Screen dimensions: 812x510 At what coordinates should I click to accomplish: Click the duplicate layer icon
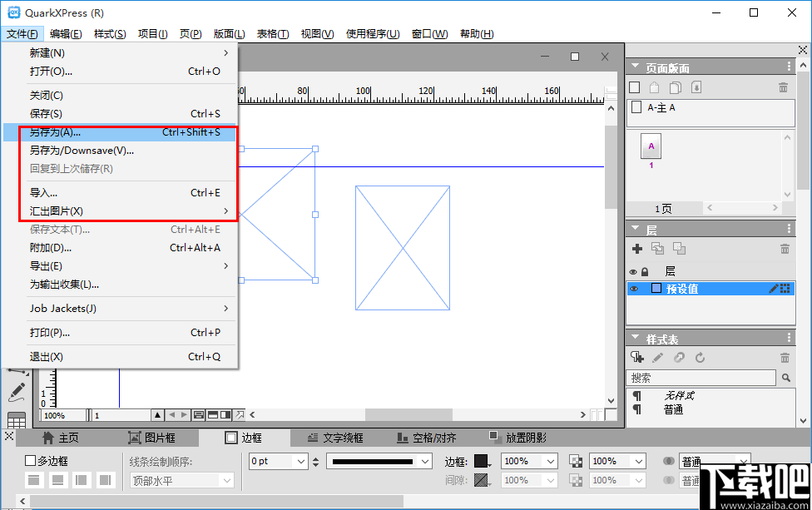[657, 248]
